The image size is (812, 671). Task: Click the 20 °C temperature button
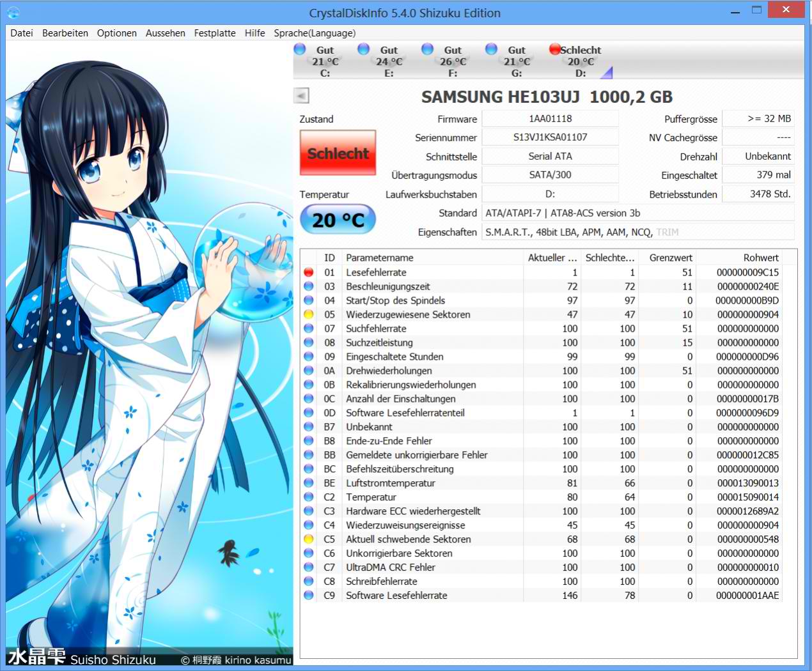pyautogui.click(x=338, y=220)
